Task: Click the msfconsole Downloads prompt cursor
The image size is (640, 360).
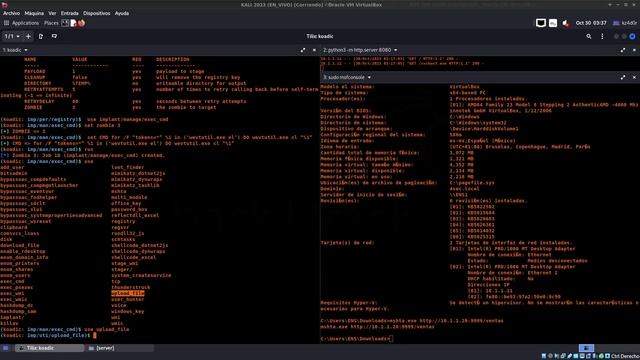Action: click(391, 338)
